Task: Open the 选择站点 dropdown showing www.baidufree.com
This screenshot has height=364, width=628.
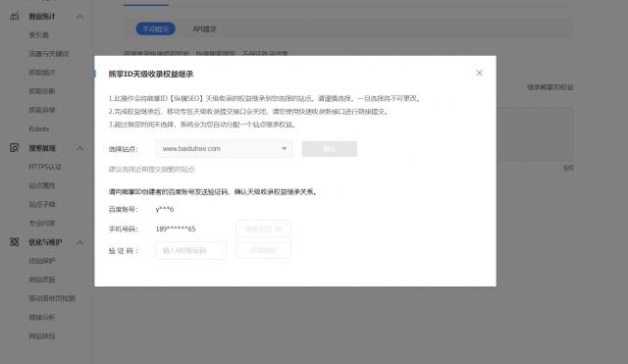Action: click(224, 148)
